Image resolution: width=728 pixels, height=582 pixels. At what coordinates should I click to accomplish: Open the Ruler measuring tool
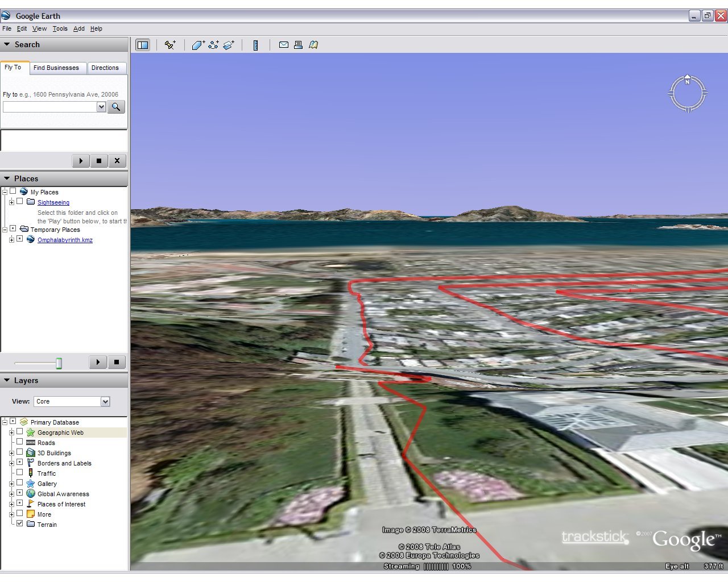255,45
